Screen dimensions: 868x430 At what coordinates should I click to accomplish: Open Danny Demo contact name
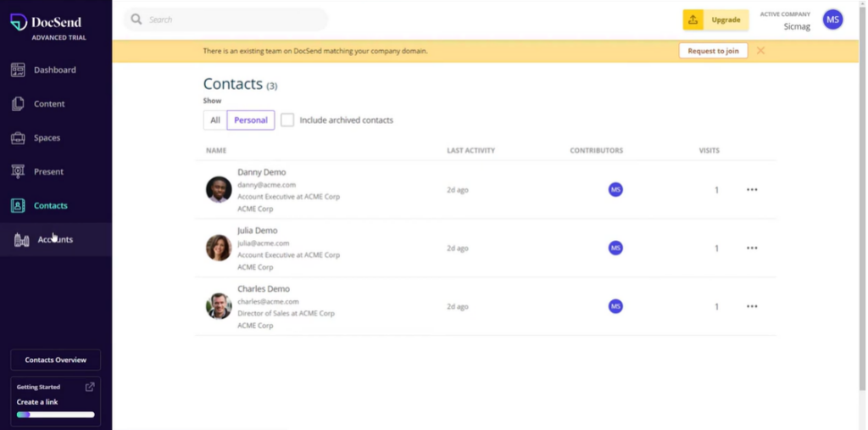[x=262, y=172]
